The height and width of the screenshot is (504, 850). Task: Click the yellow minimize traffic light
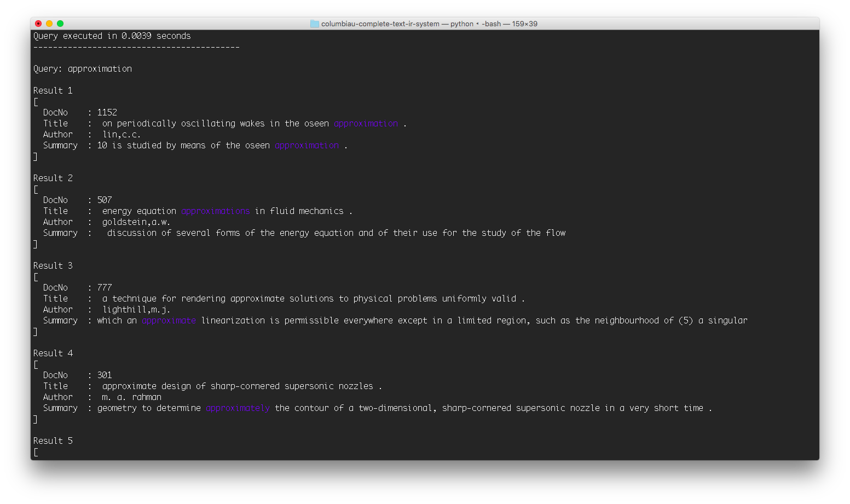point(49,24)
